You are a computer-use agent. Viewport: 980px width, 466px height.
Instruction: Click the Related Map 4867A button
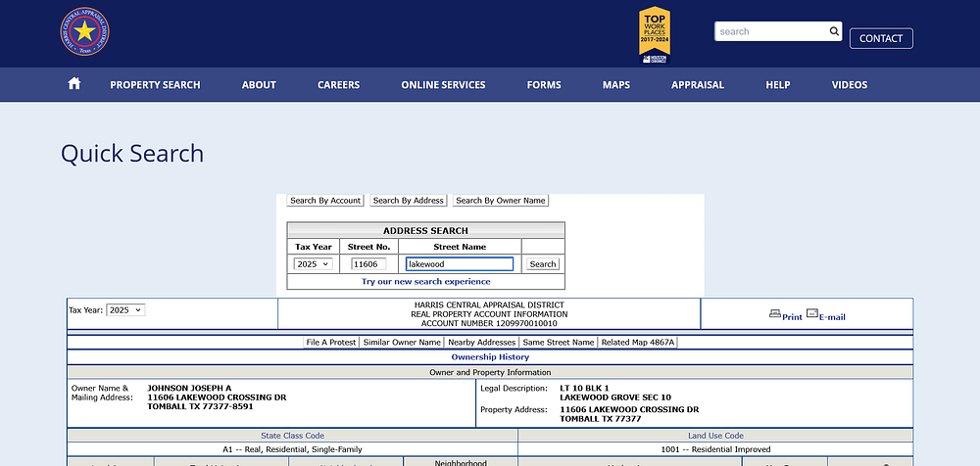coord(638,343)
